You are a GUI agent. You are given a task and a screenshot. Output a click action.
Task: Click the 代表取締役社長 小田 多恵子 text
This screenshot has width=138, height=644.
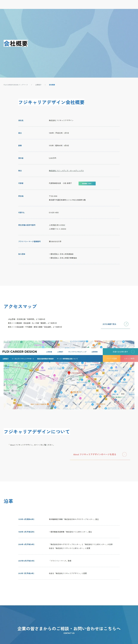tap(60, 183)
